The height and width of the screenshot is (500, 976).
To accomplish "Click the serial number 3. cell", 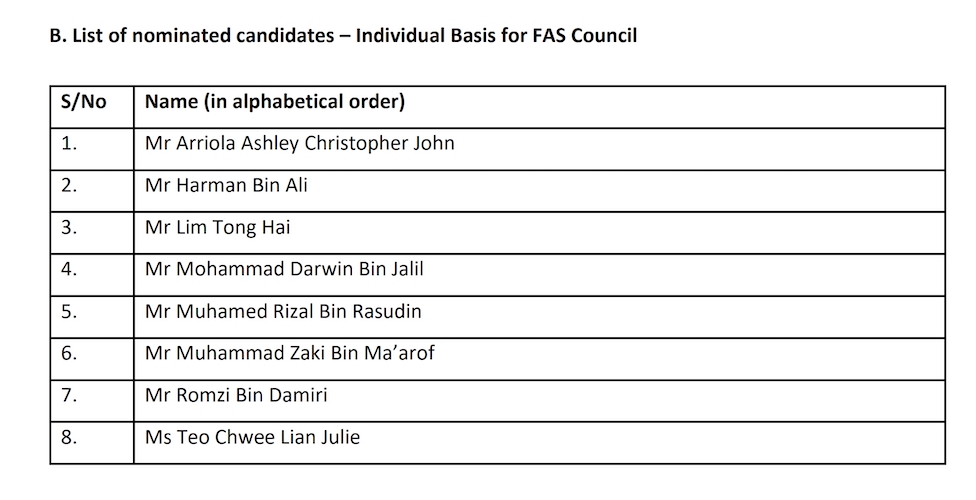I will point(69,228).
